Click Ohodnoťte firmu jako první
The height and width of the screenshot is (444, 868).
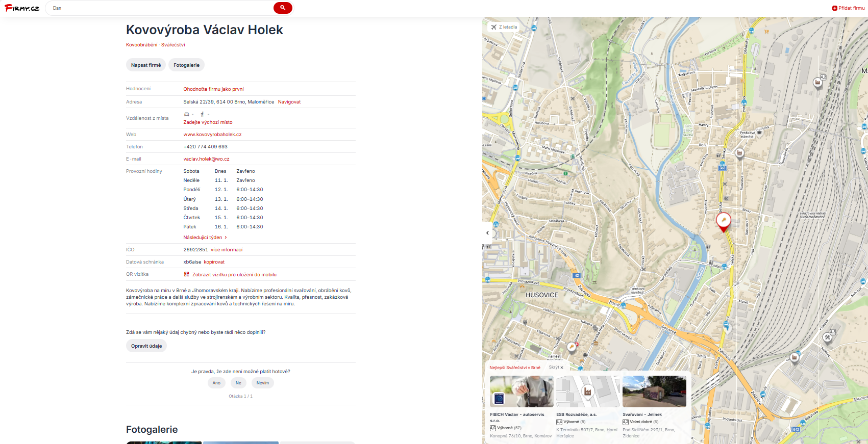coord(214,89)
